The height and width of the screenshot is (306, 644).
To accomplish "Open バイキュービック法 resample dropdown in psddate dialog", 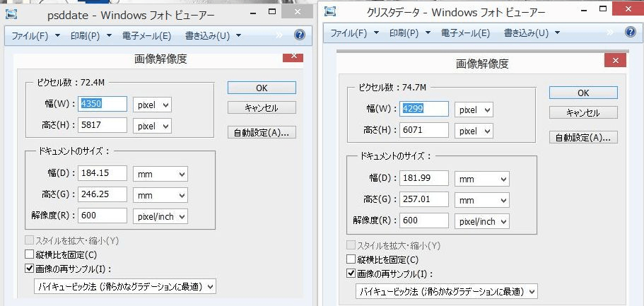I will pyautogui.click(x=125, y=287).
